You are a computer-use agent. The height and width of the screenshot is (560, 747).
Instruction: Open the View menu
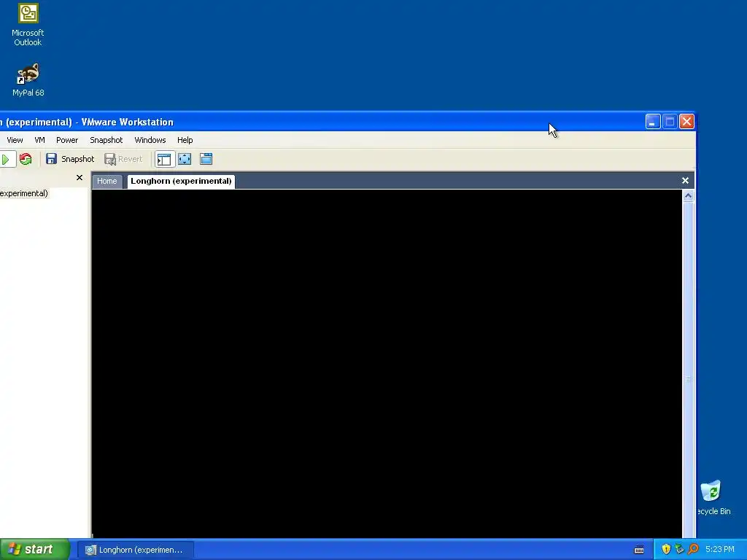tap(15, 140)
